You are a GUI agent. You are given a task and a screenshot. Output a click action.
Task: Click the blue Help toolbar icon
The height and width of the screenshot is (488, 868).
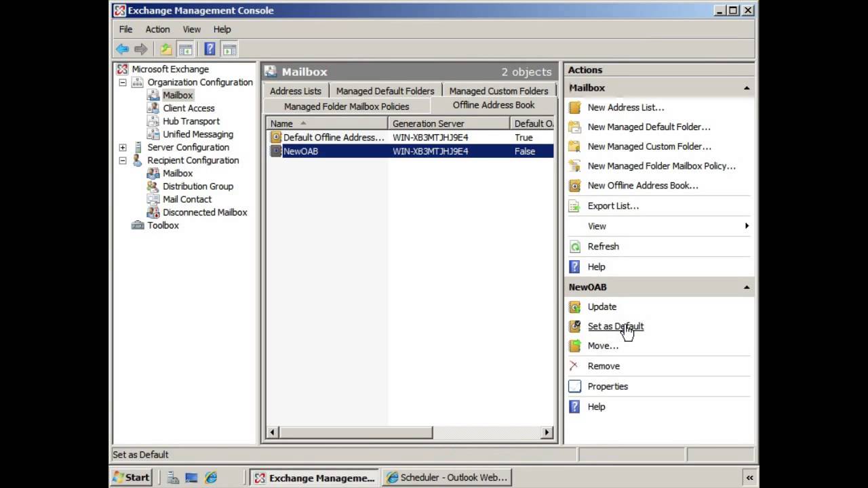tap(210, 49)
